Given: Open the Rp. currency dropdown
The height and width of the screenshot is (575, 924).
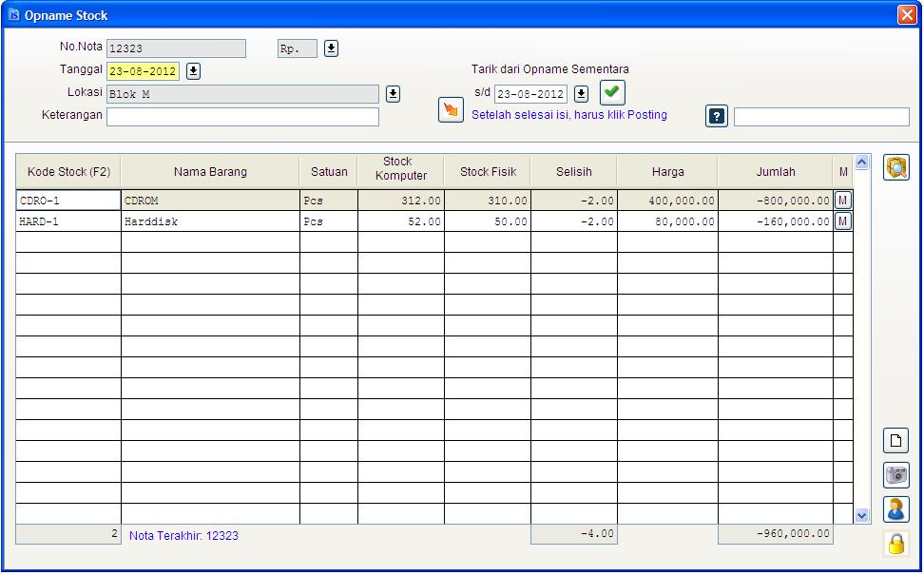Looking at the screenshot, I should coord(331,48).
